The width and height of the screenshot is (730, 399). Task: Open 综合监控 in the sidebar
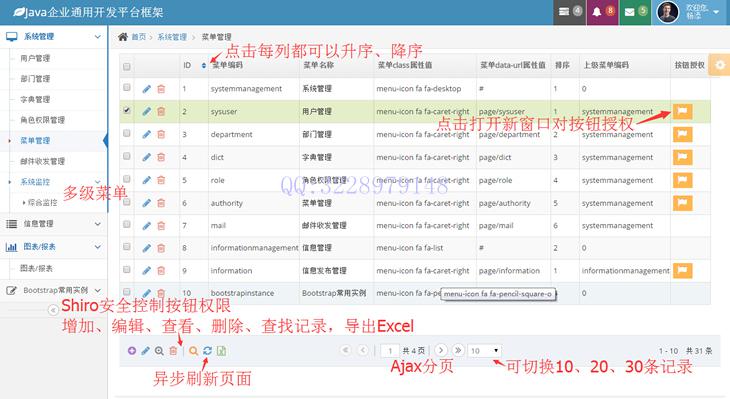tap(42, 203)
